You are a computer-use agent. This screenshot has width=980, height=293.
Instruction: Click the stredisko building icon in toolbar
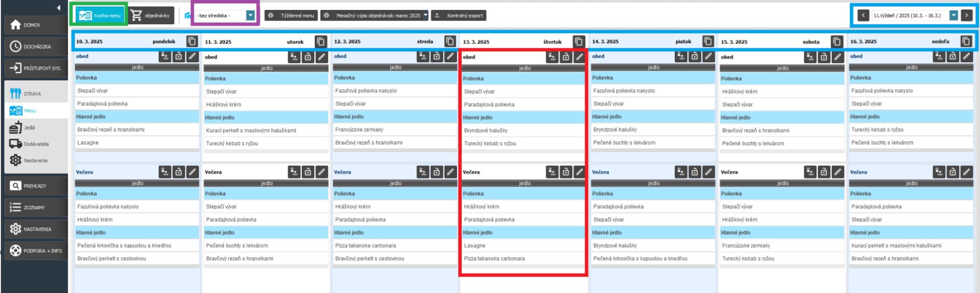[188, 15]
